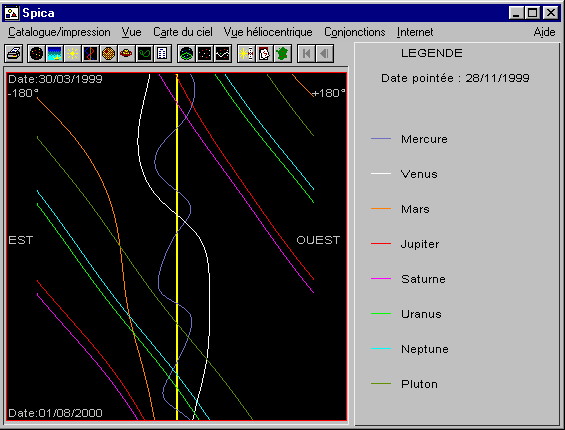
Task: Click the green trajectory loop icon
Action: (144, 54)
